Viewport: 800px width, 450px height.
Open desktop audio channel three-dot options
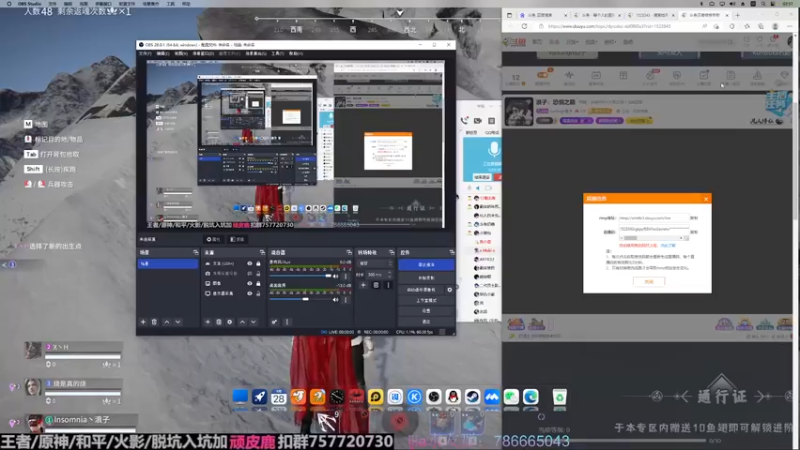click(x=346, y=299)
